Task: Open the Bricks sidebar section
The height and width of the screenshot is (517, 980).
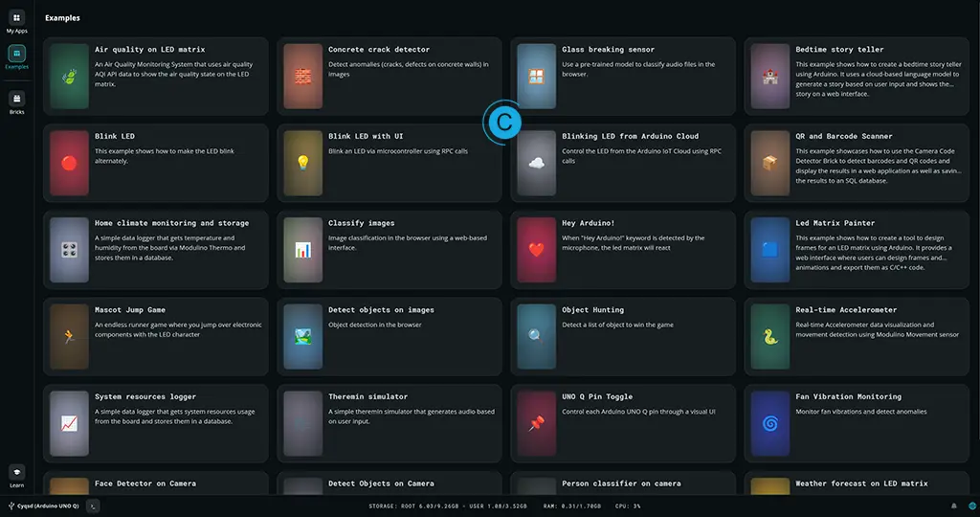Action: (x=16, y=100)
